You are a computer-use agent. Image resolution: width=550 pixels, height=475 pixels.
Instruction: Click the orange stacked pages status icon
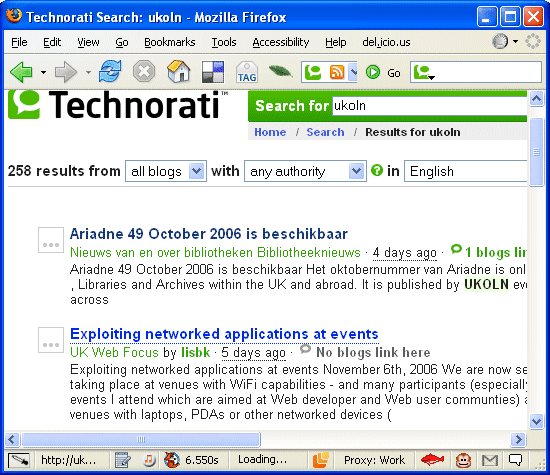[x=321, y=460]
